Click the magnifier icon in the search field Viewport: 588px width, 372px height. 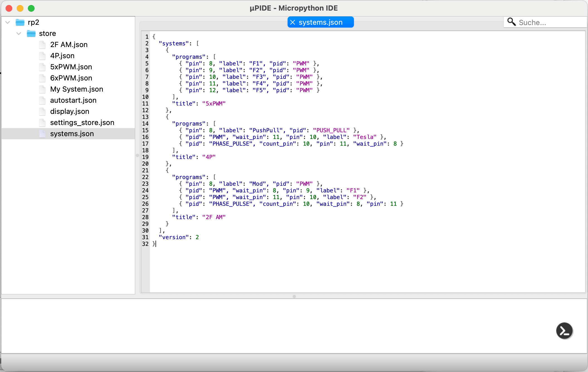pos(512,22)
